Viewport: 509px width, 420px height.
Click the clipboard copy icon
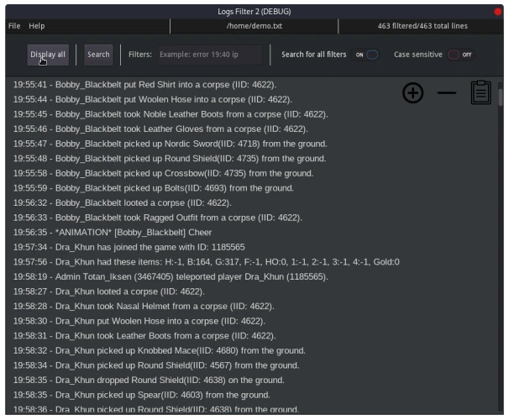480,92
